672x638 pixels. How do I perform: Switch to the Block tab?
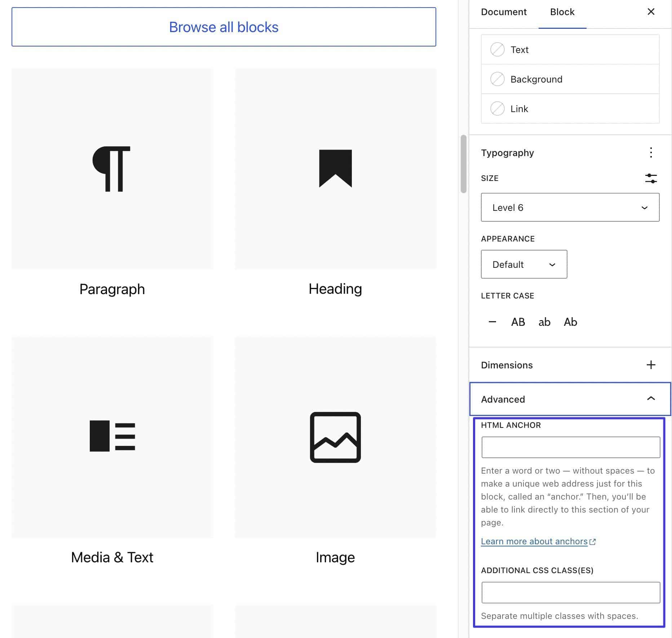pos(562,12)
